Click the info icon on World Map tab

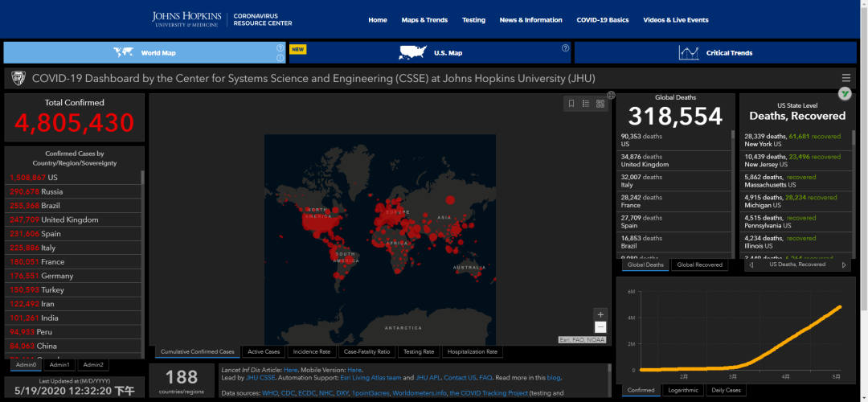click(280, 58)
